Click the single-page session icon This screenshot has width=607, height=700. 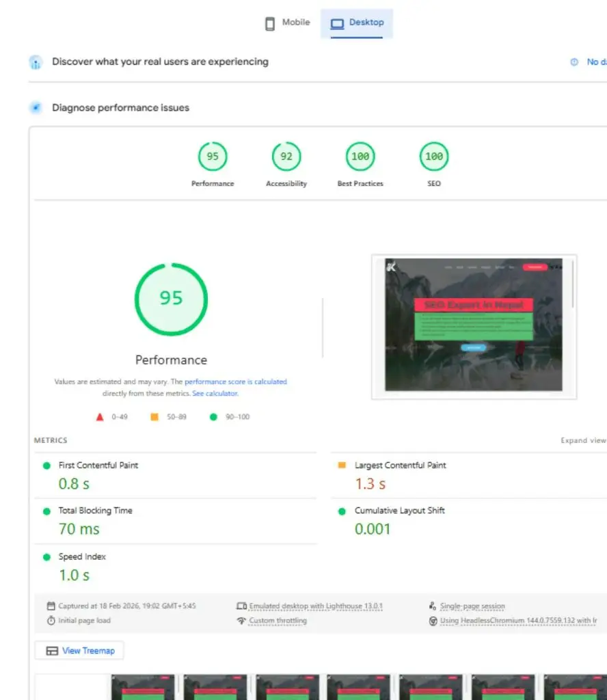point(431,605)
